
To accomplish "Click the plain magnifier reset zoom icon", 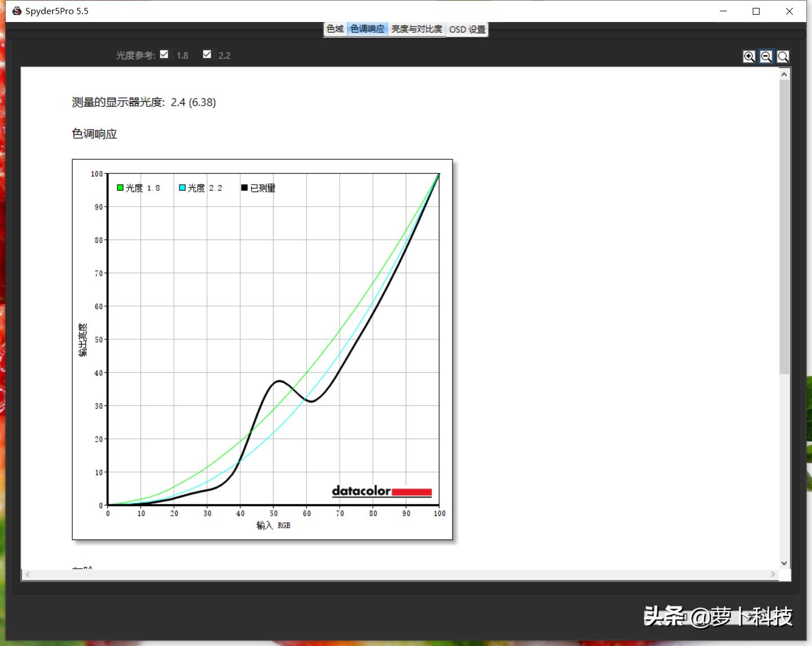I will [x=783, y=56].
